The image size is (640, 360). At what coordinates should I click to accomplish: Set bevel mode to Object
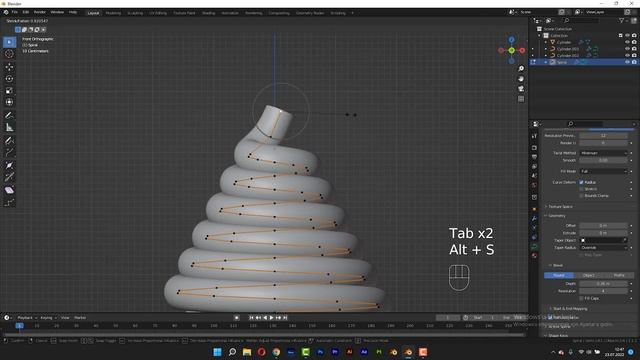click(589, 276)
